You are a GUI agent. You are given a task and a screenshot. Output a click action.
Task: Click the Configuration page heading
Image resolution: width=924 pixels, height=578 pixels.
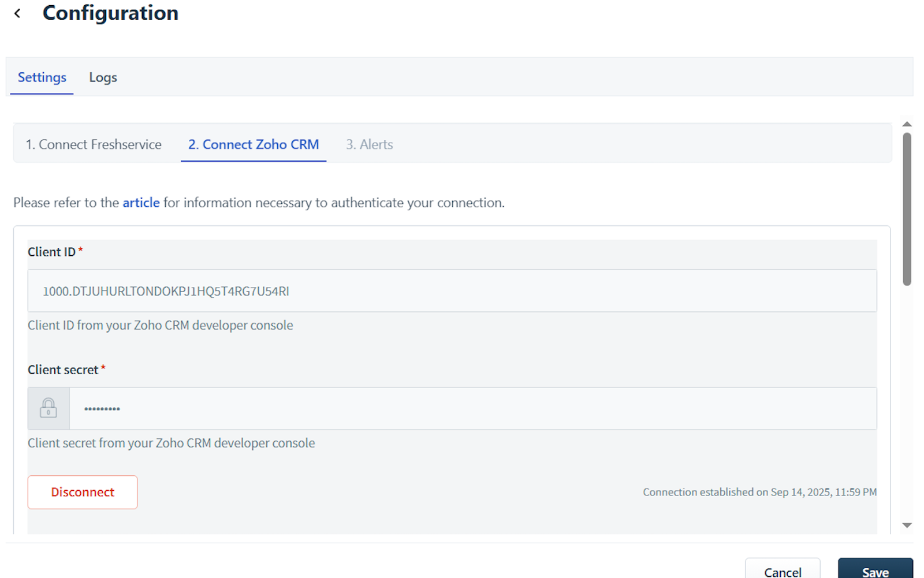click(110, 13)
